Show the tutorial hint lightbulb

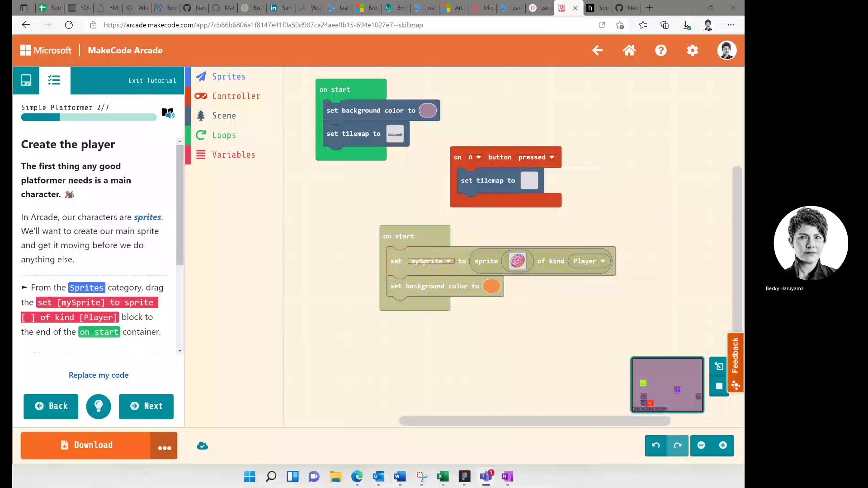pos(99,406)
